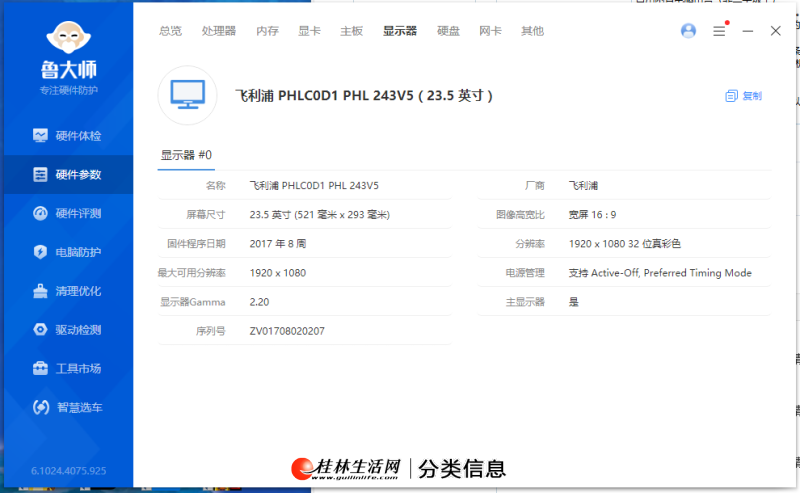Screen dimensions: 800x493
Task: Select the 显示器 #0 sub-tab
Action: [186, 155]
